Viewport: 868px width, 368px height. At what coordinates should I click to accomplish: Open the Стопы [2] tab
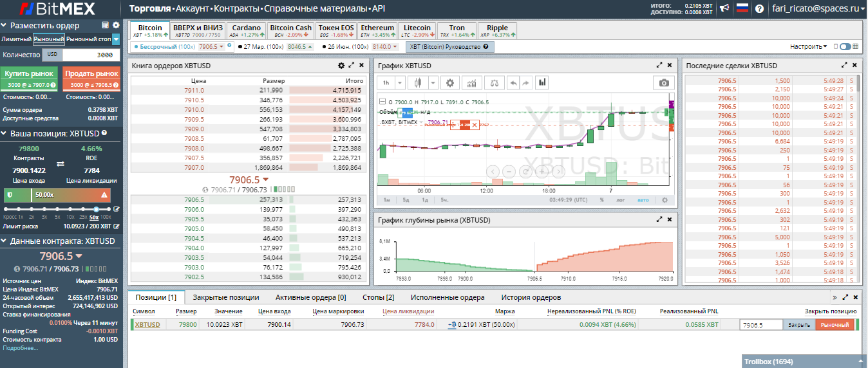(378, 297)
